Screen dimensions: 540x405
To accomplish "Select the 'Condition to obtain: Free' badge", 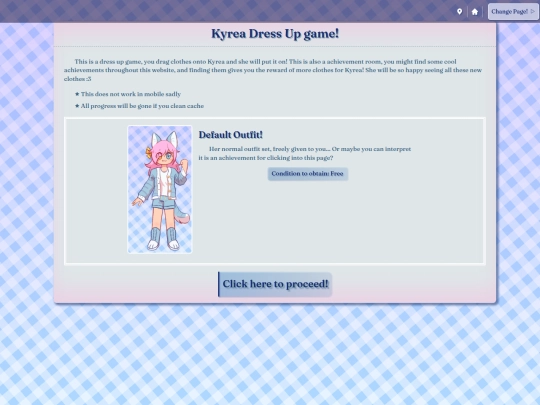I will click(308, 174).
